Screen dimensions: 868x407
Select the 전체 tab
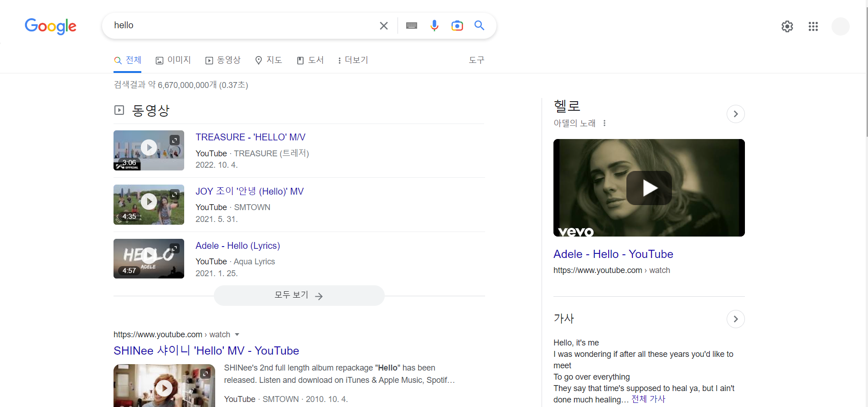pyautogui.click(x=128, y=60)
